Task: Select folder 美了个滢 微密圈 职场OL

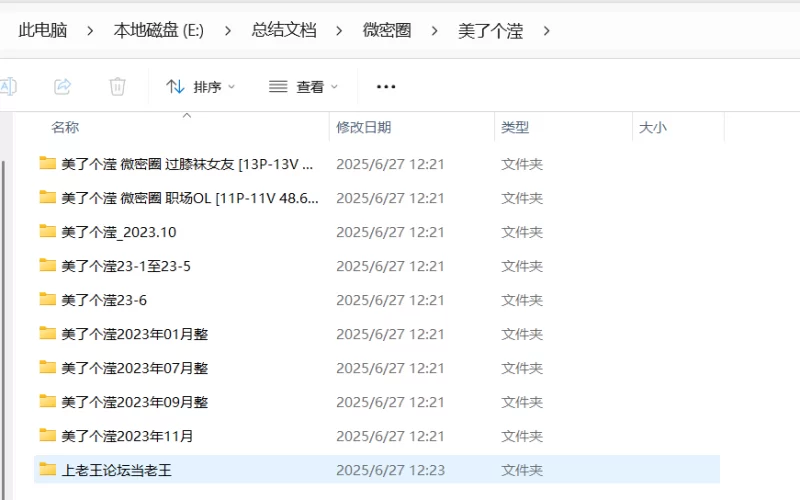Action: pyautogui.click(x=377, y=198)
